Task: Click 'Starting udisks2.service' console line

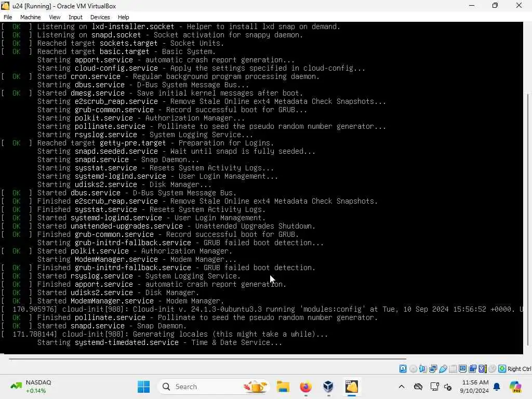Action: (124, 184)
